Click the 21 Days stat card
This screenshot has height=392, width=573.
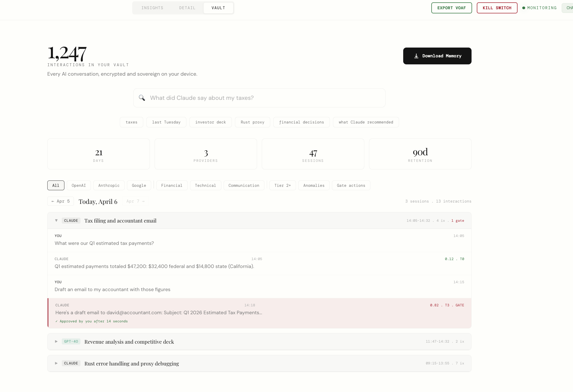pos(99,154)
